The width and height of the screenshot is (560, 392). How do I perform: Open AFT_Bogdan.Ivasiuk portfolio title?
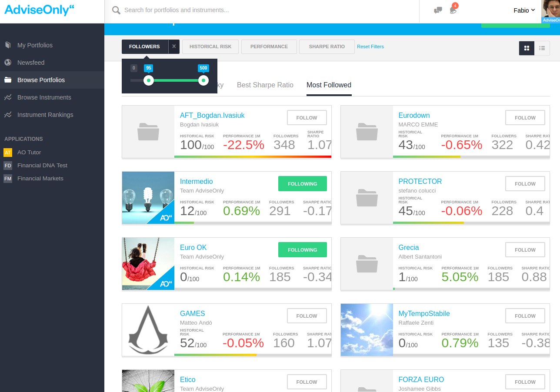coord(212,116)
